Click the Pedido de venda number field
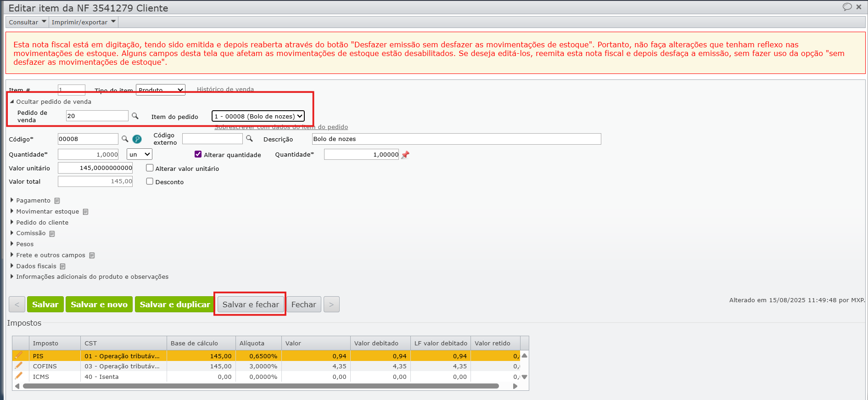This screenshot has height=400, width=868. [x=97, y=116]
